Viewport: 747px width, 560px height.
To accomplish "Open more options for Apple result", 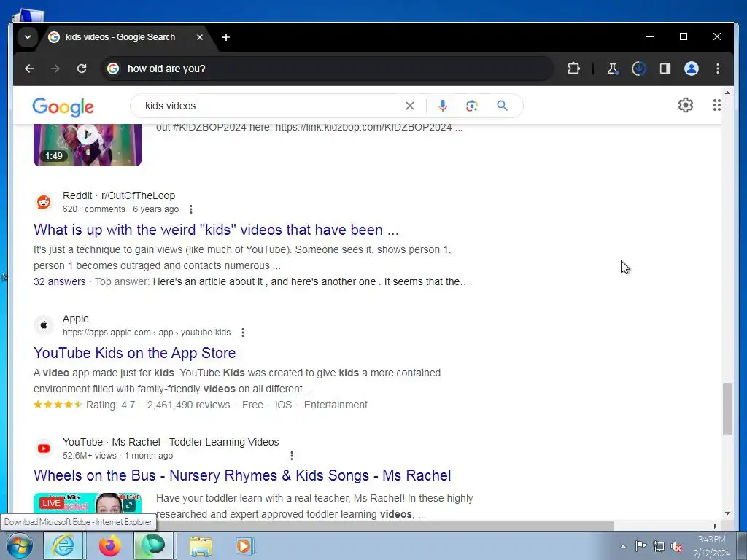I will (243, 332).
